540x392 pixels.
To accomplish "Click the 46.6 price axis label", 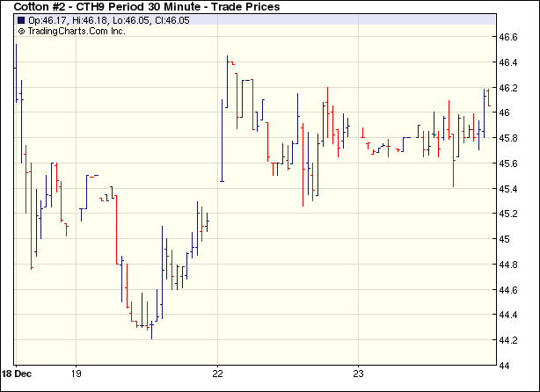I will pyautogui.click(x=509, y=38).
